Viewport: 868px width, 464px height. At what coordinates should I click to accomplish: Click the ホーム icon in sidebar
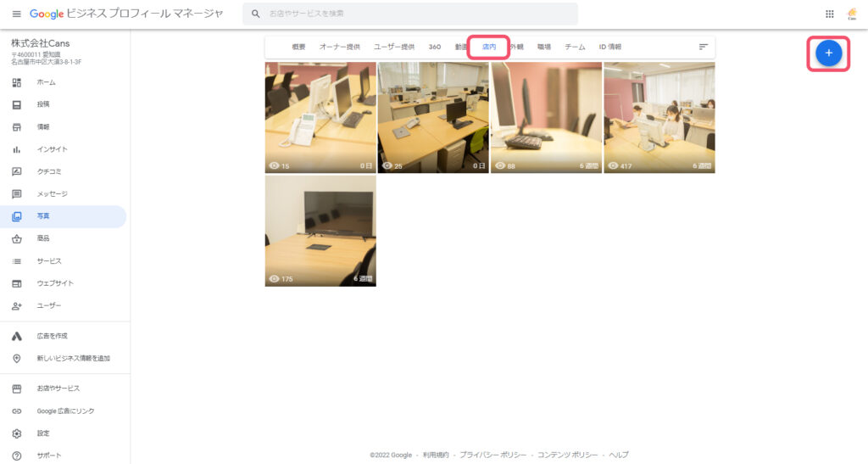[x=16, y=82]
